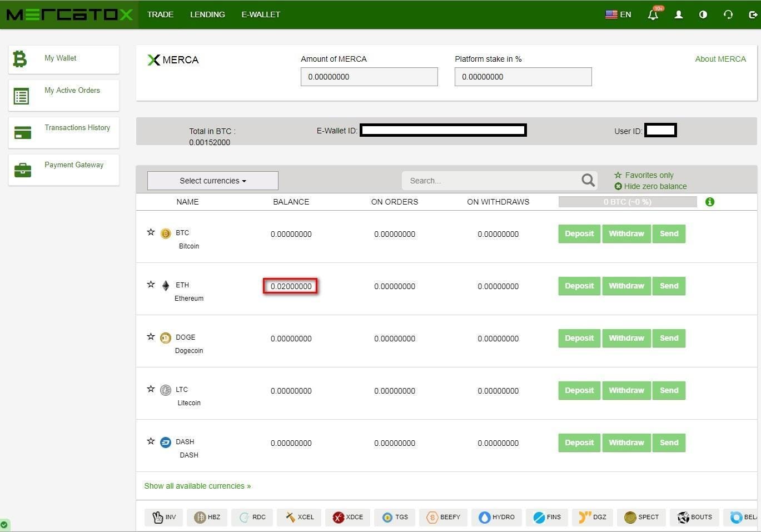Select My Wallet via the Bitcoin icon

[20, 58]
